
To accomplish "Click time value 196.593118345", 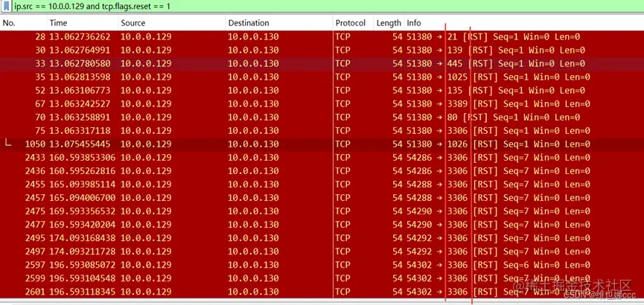I will pos(82,292).
